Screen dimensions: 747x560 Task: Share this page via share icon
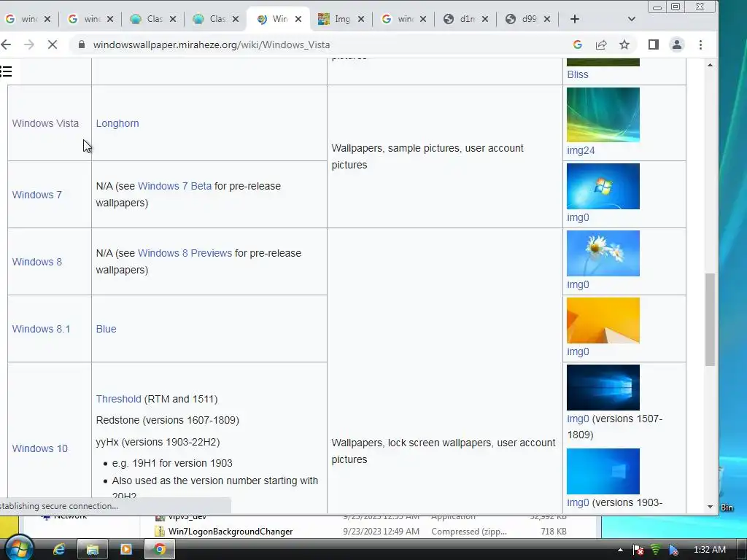(x=601, y=44)
